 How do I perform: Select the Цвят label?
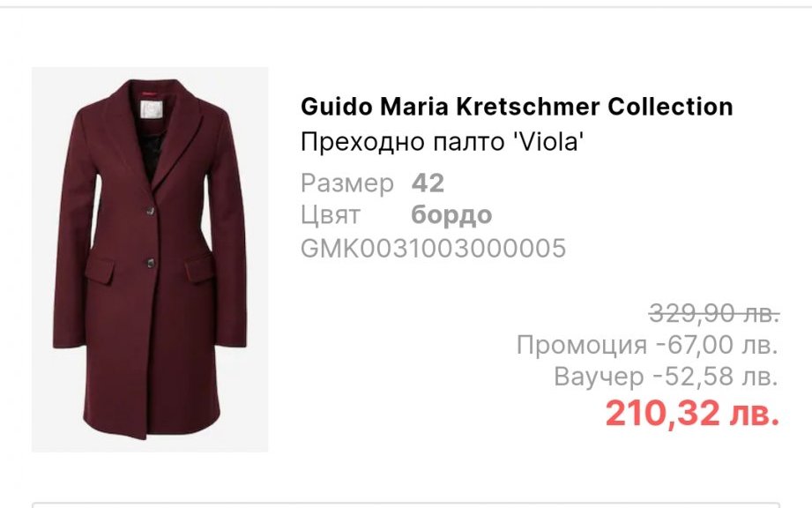[330, 215]
